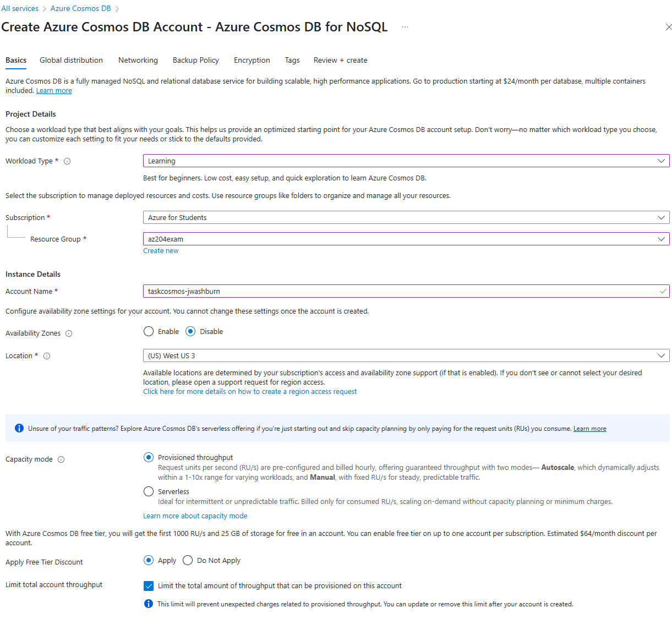This screenshot has height=630, width=672.
Task: Open the region access request details link
Action: 250,392
